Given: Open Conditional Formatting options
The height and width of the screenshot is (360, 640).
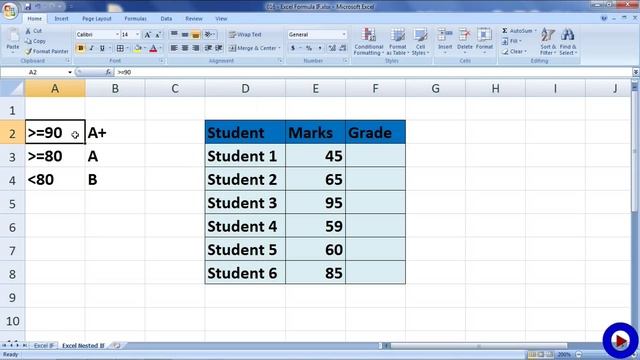Looking at the screenshot, I should click(369, 42).
